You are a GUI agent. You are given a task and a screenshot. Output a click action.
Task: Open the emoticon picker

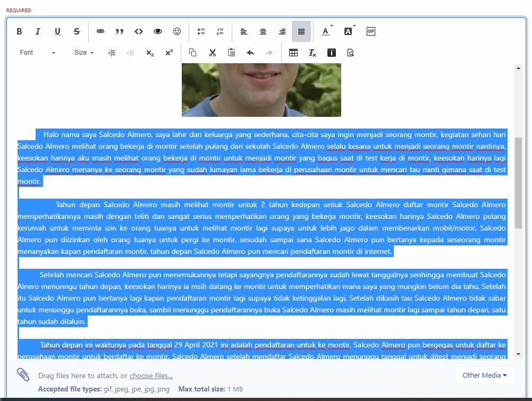[x=177, y=31]
